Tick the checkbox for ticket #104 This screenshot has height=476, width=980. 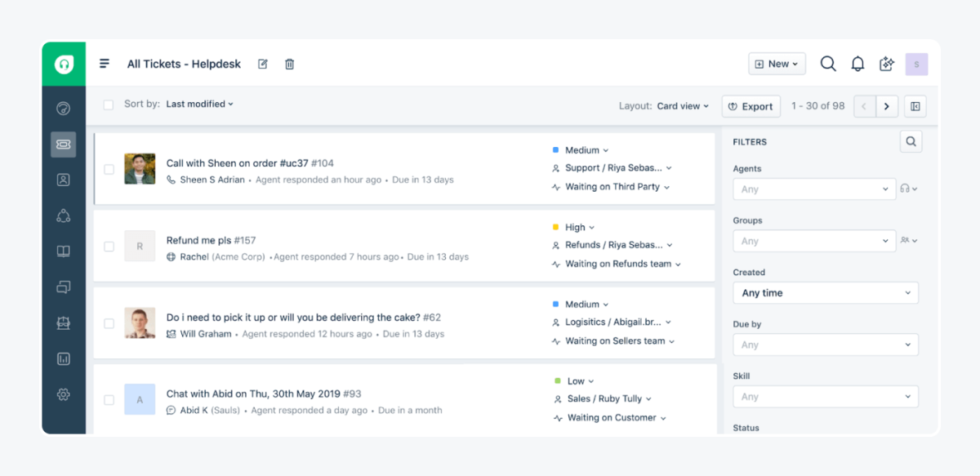[108, 168]
